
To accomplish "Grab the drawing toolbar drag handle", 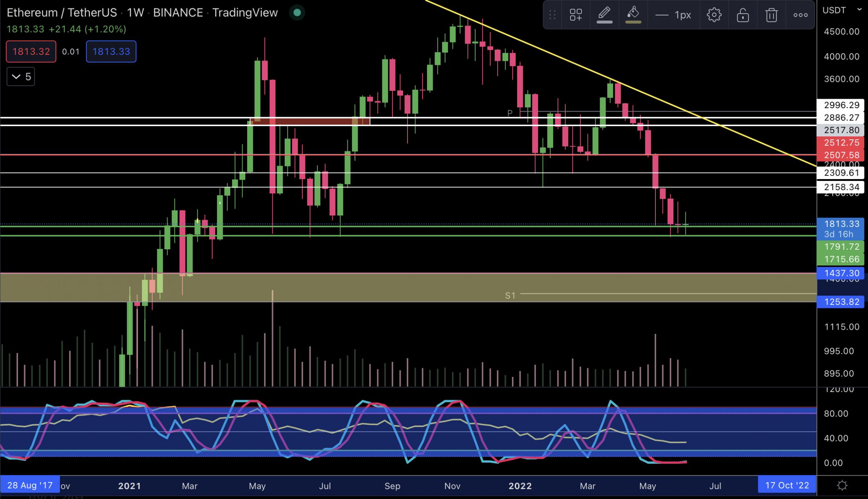I will tap(552, 15).
